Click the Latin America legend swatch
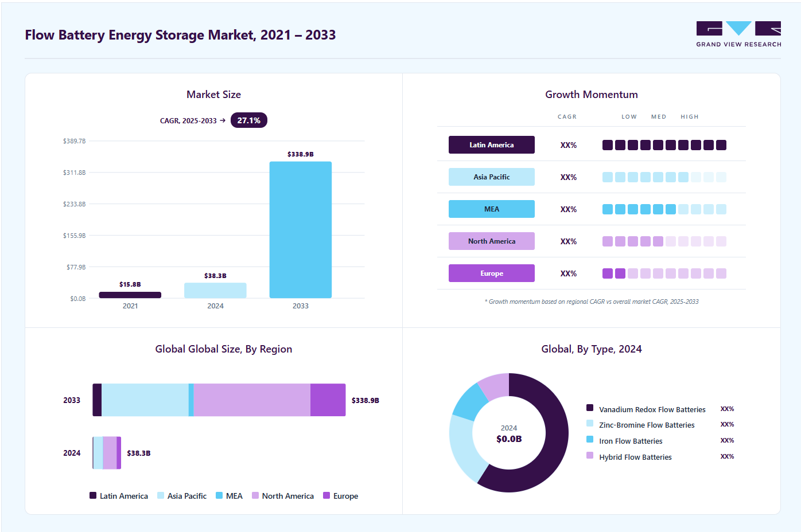 (x=93, y=495)
